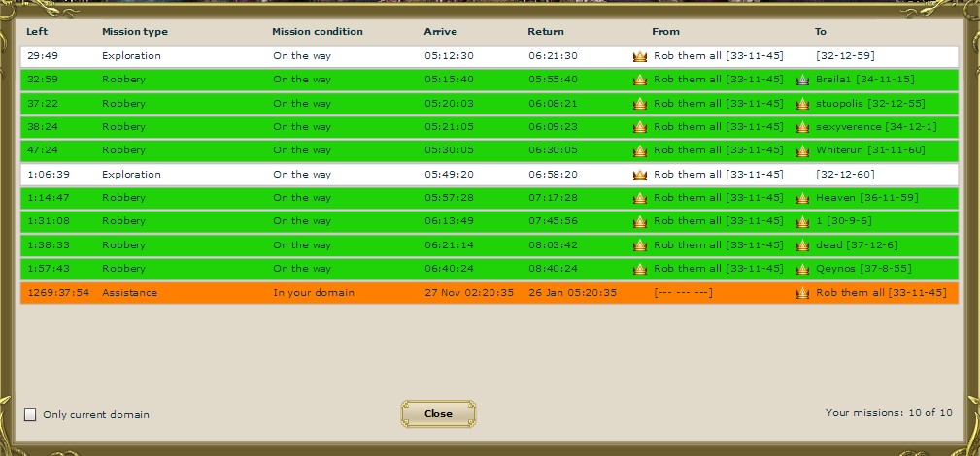Click crown icon beside Heaven destination
This screenshot has width=980, height=456.
(x=802, y=198)
